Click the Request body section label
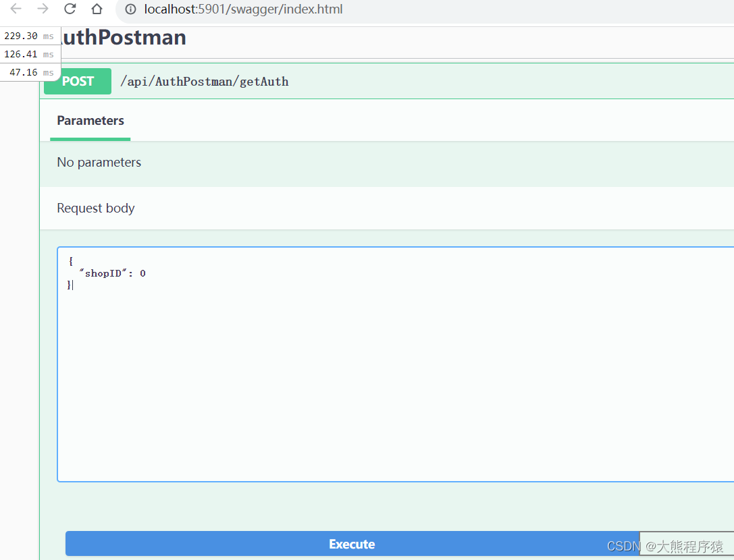The image size is (734, 560). pyautogui.click(x=95, y=208)
